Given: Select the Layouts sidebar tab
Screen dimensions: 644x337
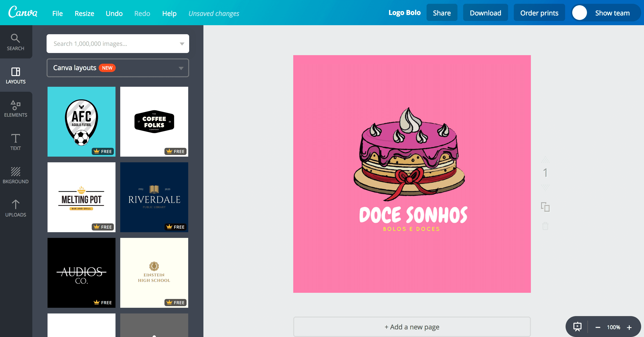Looking at the screenshot, I should coord(15,75).
